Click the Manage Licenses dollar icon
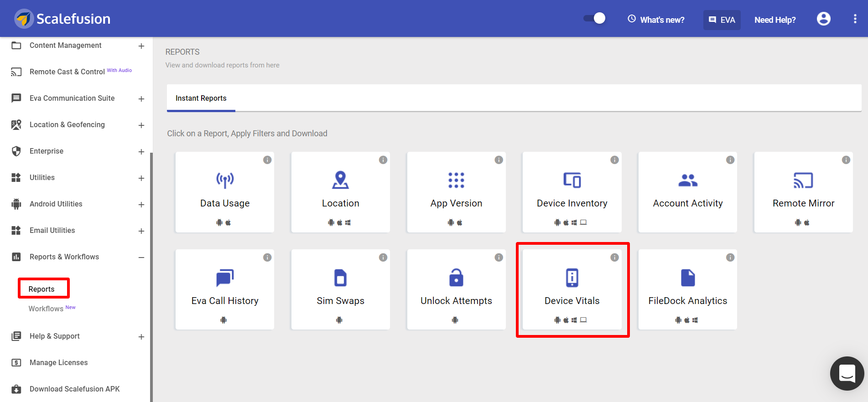 [x=16, y=363]
